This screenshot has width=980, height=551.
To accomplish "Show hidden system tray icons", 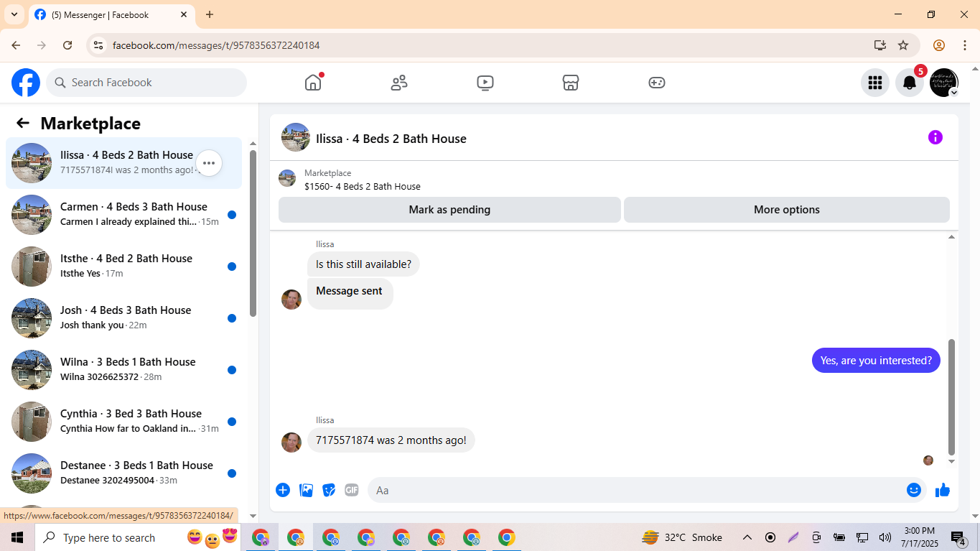I will (x=747, y=537).
